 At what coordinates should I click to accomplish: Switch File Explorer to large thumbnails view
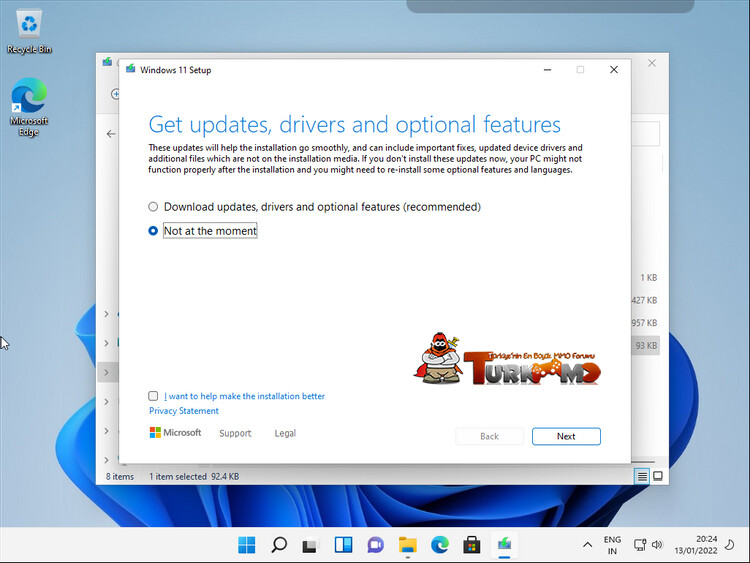pyautogui.click(x=658, y=476)
